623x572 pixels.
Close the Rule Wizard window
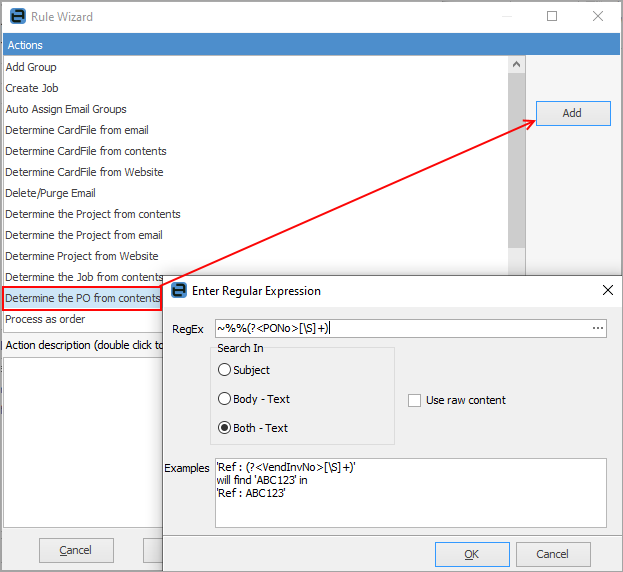click(x=598, y=16)
